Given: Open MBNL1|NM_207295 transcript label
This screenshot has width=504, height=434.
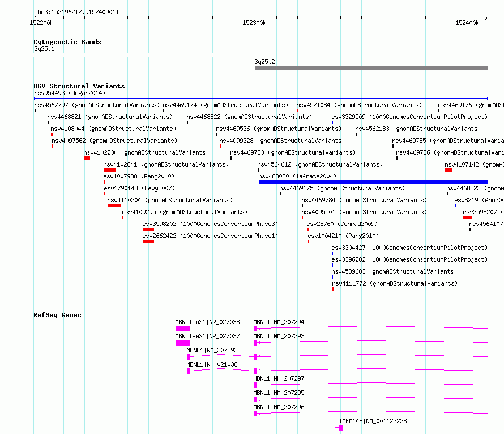Looking at the screenshot, I should [279, 393].
